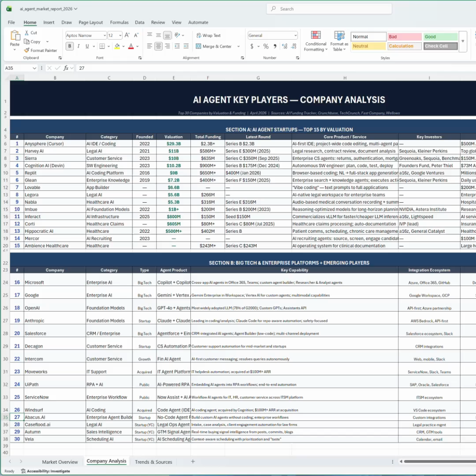
Task: Switch to the Market Overview sheet
Action: pos(60,462)
